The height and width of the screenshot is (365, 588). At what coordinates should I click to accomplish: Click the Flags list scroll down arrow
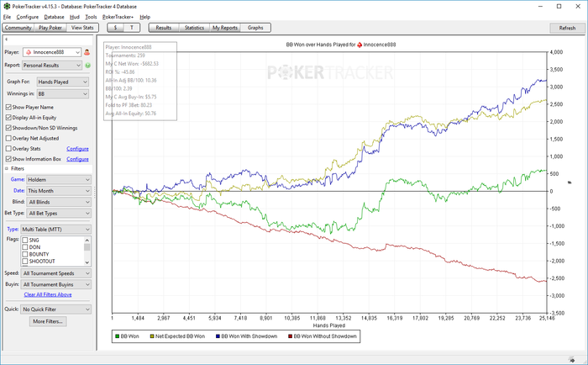(87, 262)
